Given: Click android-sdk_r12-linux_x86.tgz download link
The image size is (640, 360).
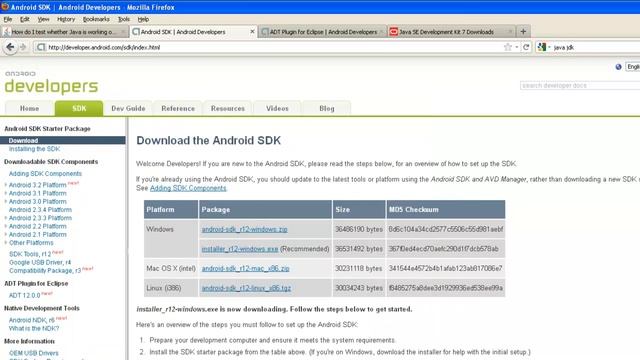Looking at the screenshot, I should [x=246, y=288].
